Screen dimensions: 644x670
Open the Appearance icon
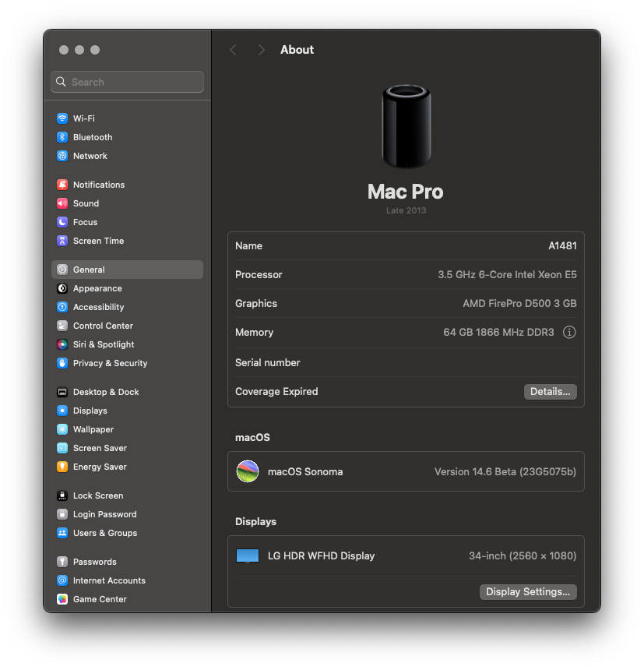click(62, 288)
